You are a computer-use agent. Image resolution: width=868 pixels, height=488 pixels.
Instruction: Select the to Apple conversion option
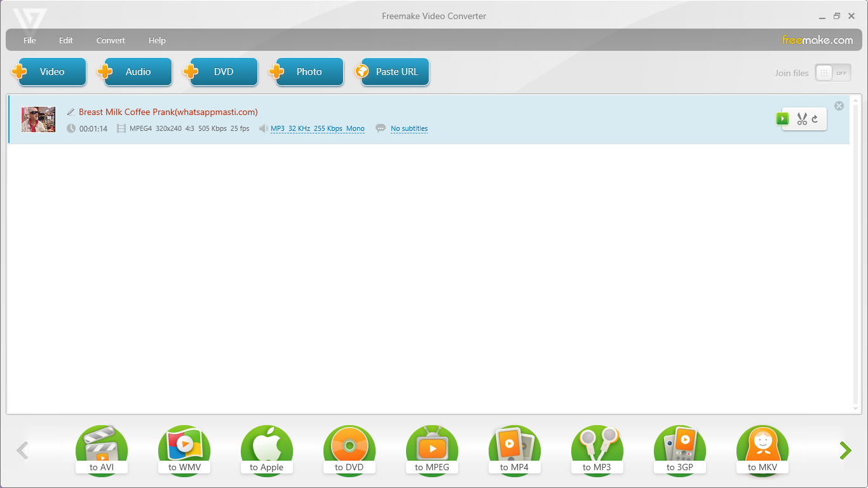pyautogui.click(x=267, y=451)
